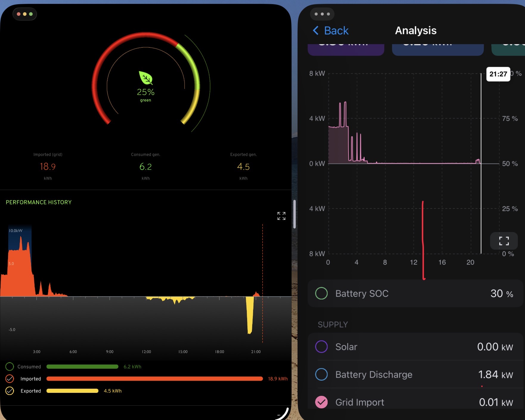Expand the performance history chart to fullscreen
The height and width of the screenshot is (420, 525).
pos(281,216)
